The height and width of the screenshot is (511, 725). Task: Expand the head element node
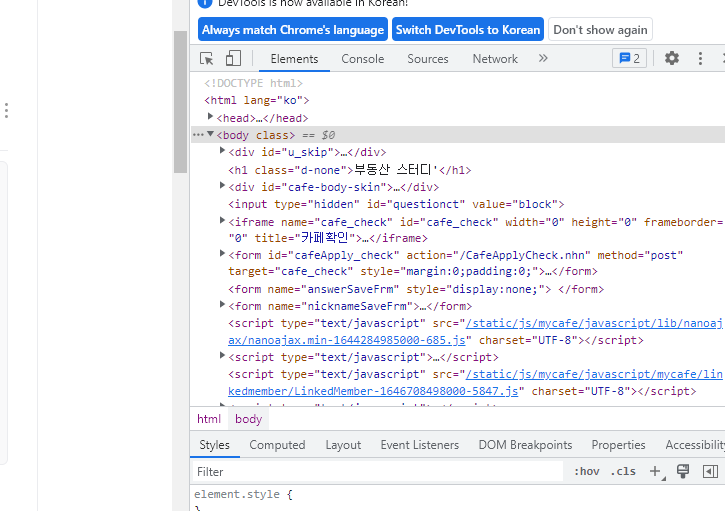[x=210, y=117]
